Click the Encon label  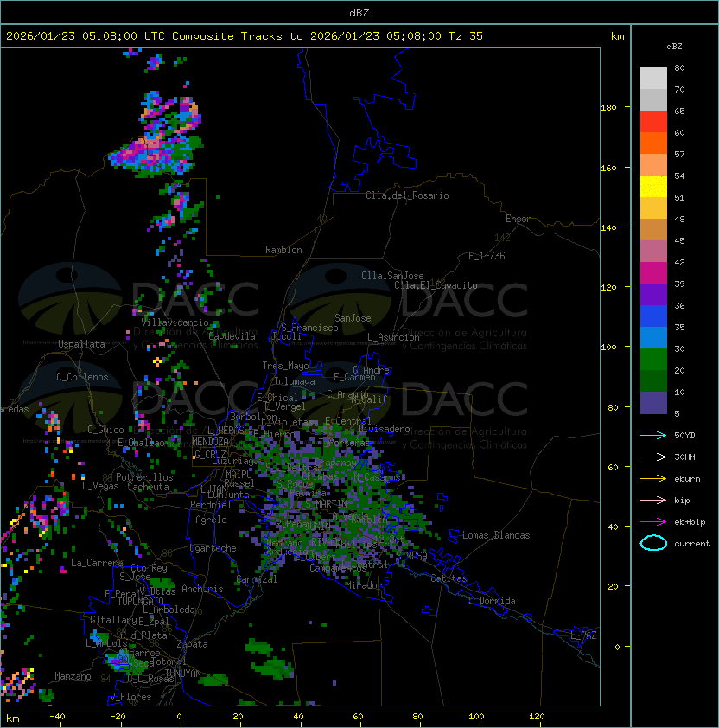[x=519, y=219]
